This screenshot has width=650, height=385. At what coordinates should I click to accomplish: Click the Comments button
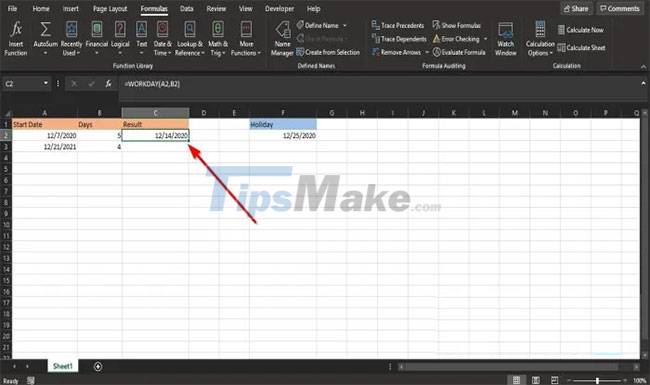tap(620, 8)
